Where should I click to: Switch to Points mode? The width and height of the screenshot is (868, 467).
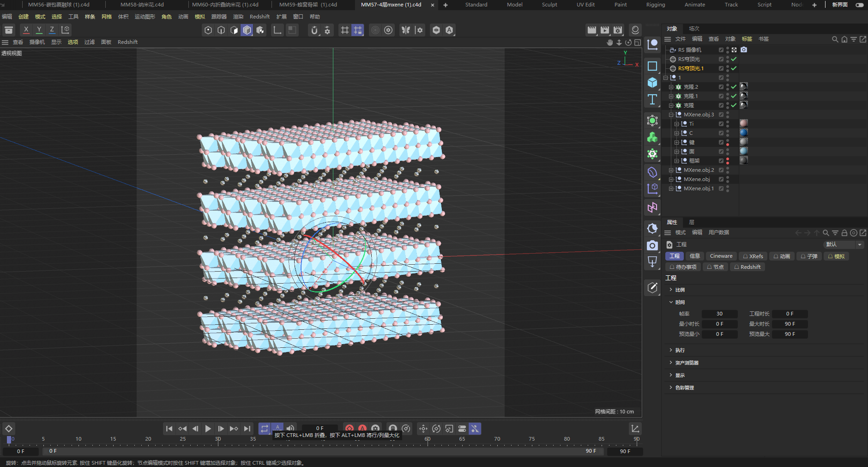click(208, 30)
